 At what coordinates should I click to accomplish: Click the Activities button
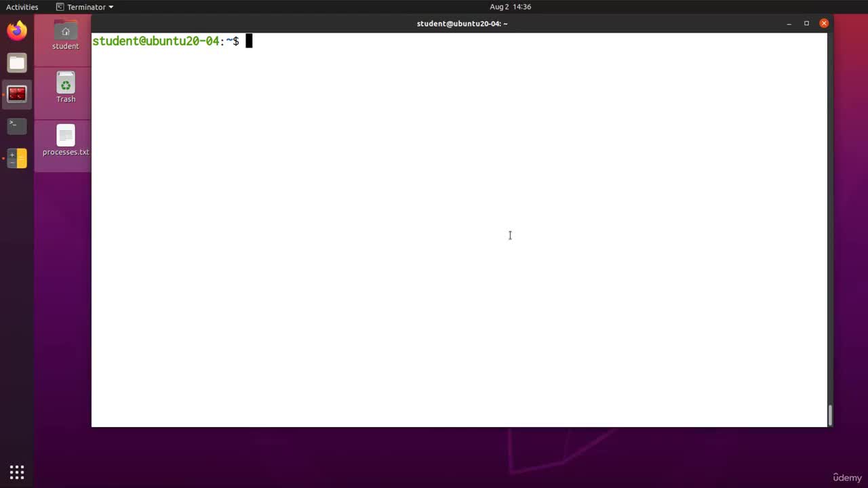coord(22,7)
